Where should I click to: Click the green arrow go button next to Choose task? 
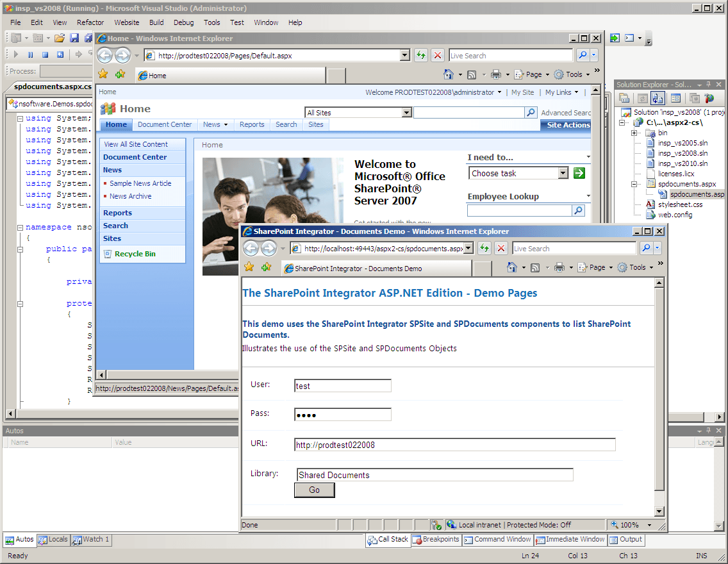(579, 173)
